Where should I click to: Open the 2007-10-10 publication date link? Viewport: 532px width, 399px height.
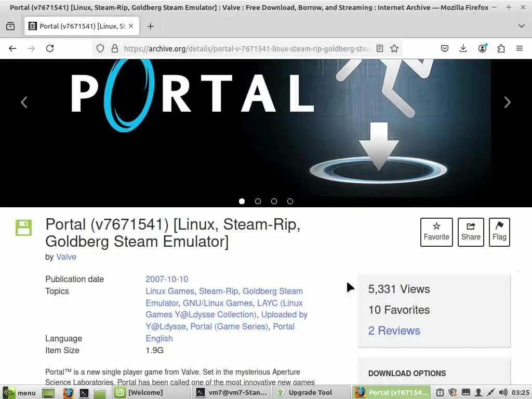click(167, 279)
